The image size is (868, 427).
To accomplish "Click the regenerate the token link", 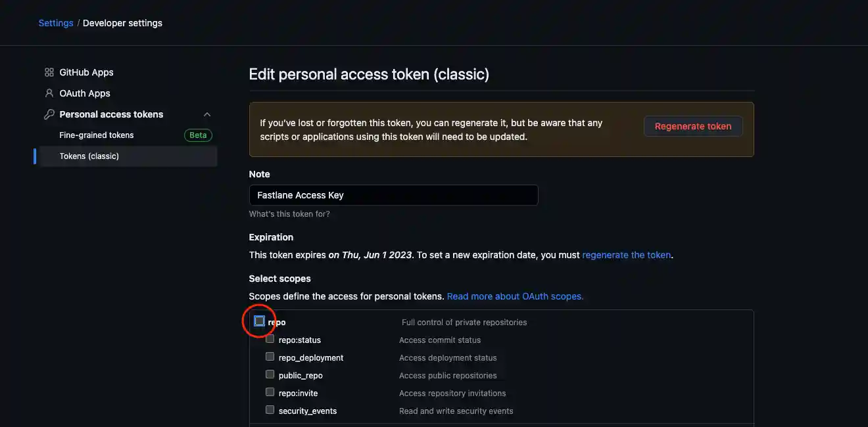I will 626,254.
